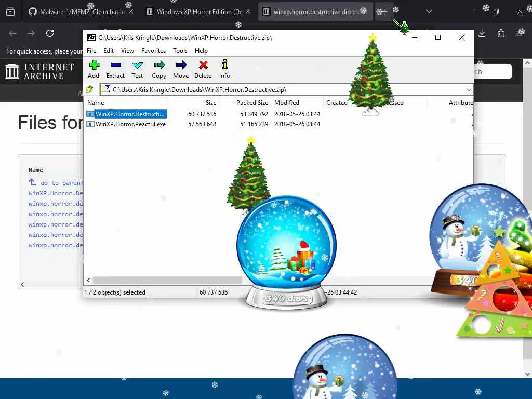Screen dimensions: 532x399
Task: Open the WinXP.Horror.De file link on page
Action: point(56,193)
